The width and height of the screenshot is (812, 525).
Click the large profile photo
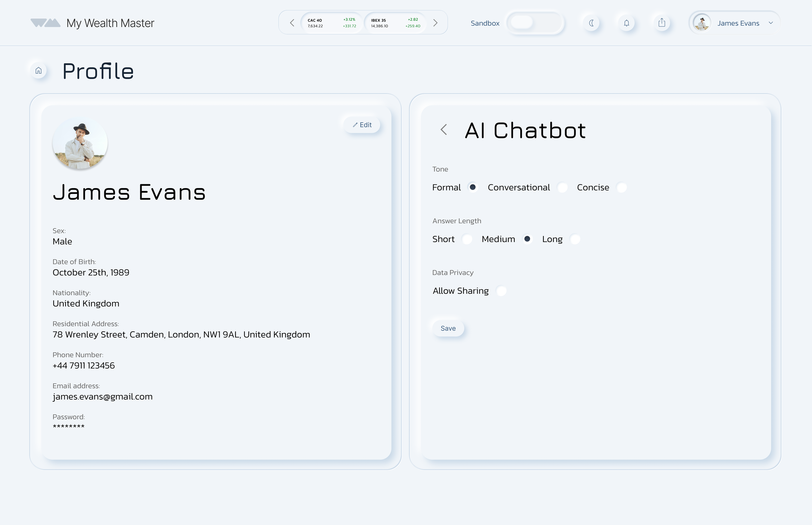pyautogui.click(x=80, y=144)
